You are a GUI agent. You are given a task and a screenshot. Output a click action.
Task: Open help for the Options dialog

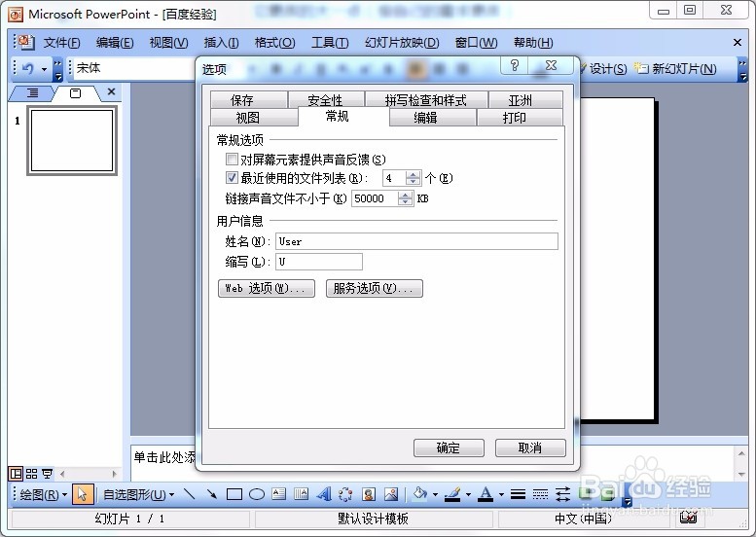(x=515, y=65)
